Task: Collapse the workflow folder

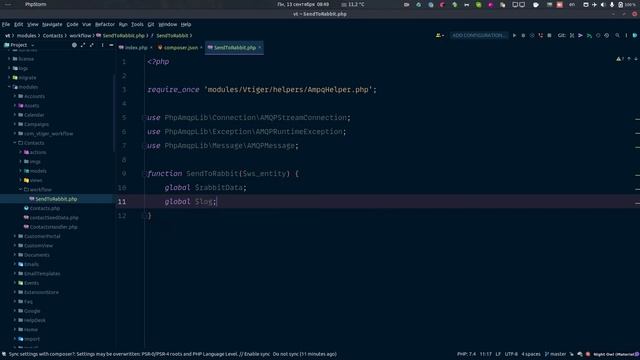Action: (21, 190)
